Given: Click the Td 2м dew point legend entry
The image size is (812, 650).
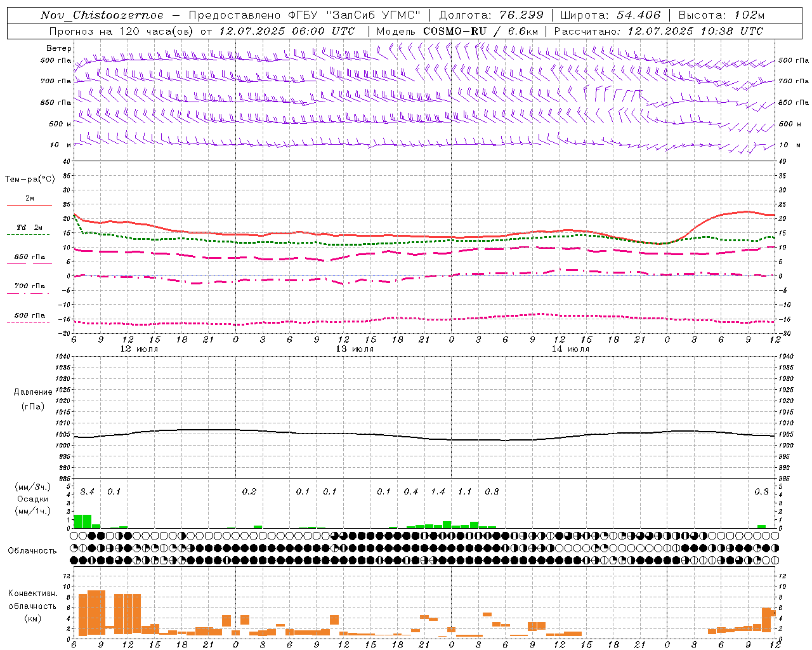Looking at the screenshot, I should click(29, 227).
